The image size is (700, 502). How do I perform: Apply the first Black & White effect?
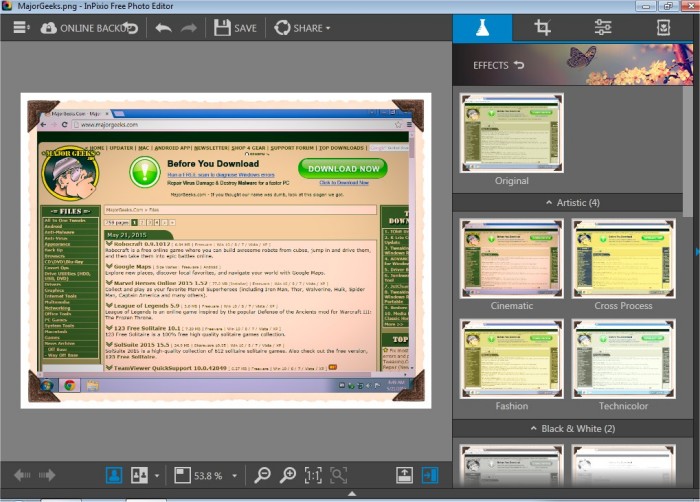tap(512, 466)
